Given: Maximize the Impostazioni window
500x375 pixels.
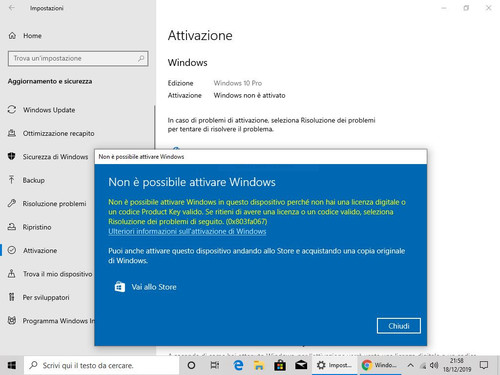Looking at the screenshot, I should pos(466,8).
